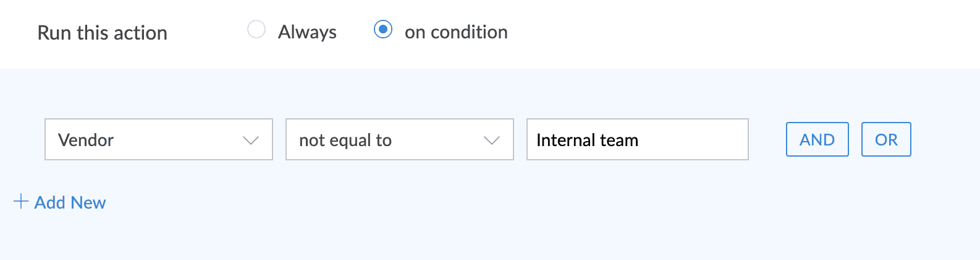The width and height of the screenshot is (980, 260).
Task: Click the "not equal to" operator text
Action: (345, 141)
